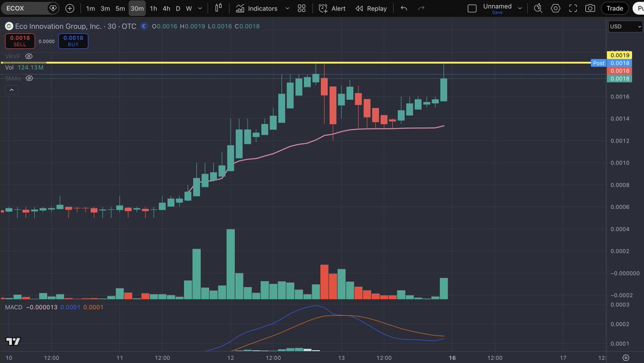
Task: Click the tallest green volume bar
Action: point(231,264)
